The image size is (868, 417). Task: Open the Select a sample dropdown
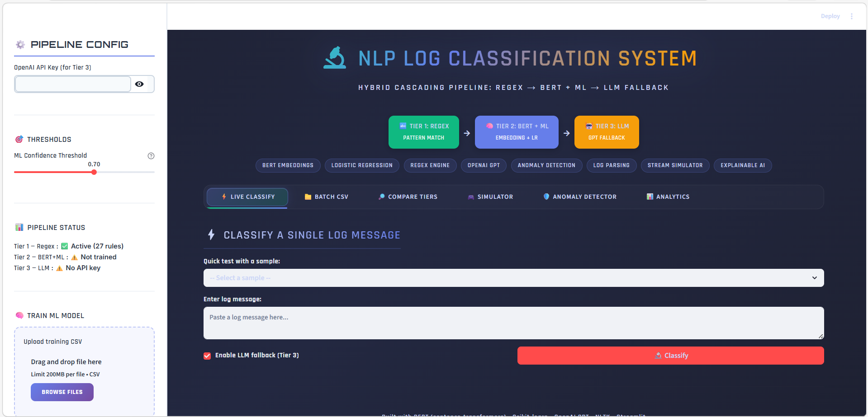click(x=513, y=278)
